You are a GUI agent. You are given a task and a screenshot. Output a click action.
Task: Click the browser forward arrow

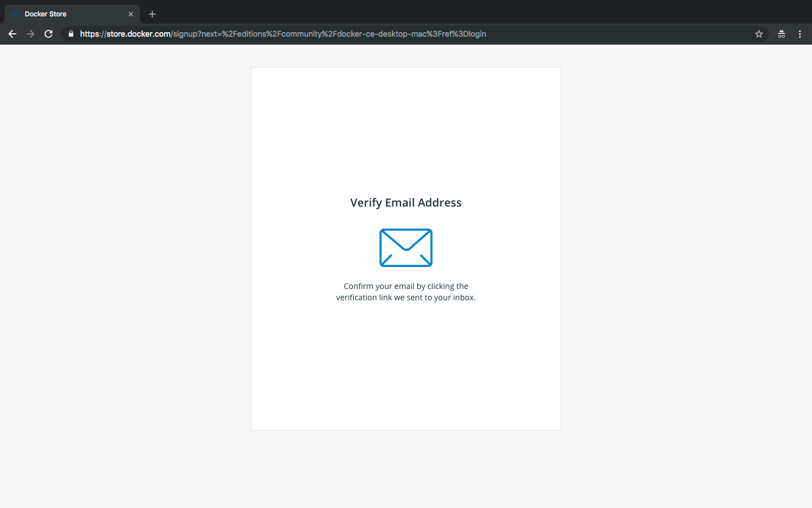[x=30, y=34]
